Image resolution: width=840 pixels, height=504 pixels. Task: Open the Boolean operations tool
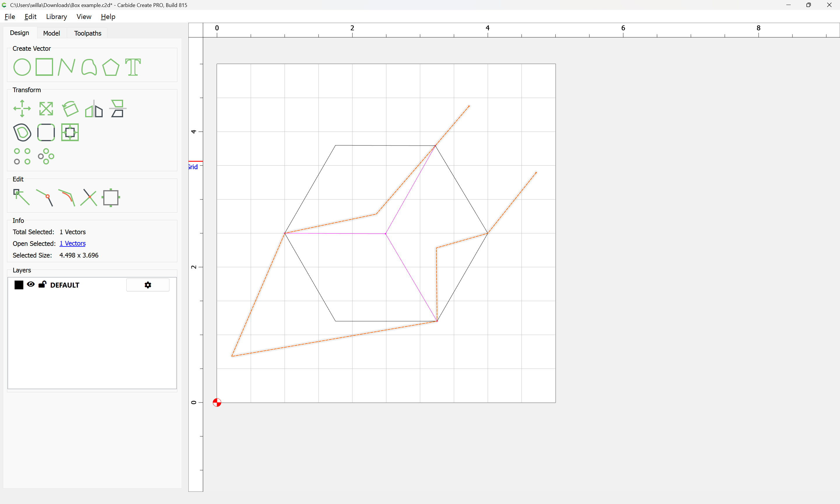(70, 132)
